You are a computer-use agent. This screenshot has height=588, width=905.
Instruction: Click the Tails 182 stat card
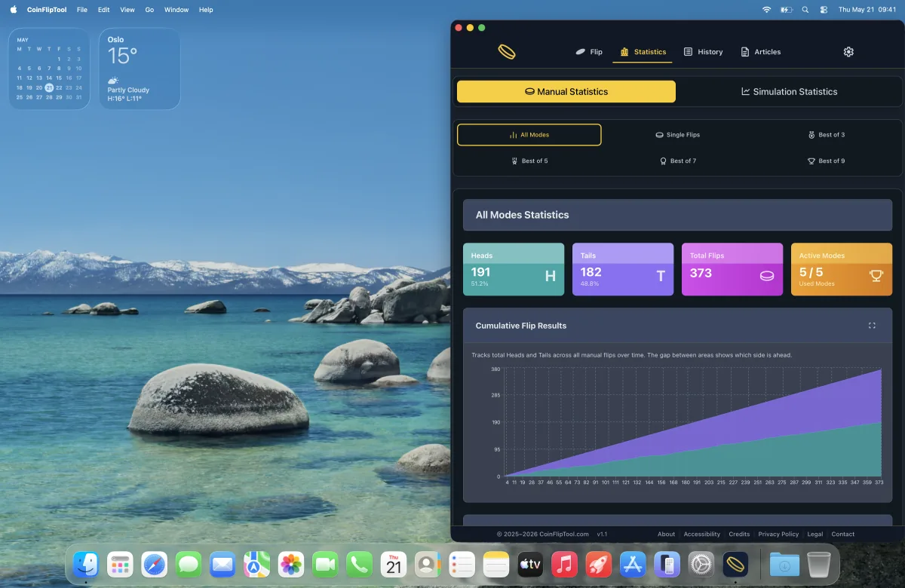pos(623,269)
